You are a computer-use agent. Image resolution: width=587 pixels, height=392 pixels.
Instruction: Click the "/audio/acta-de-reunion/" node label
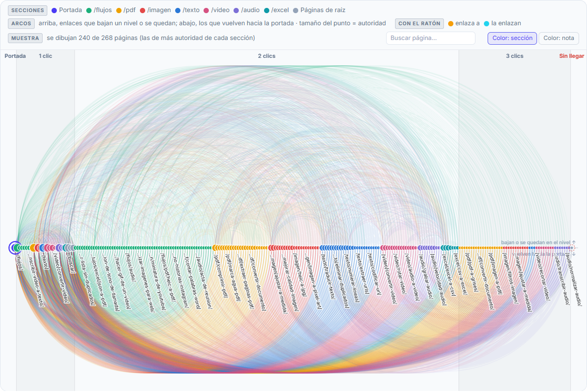[x=204, y=282]
